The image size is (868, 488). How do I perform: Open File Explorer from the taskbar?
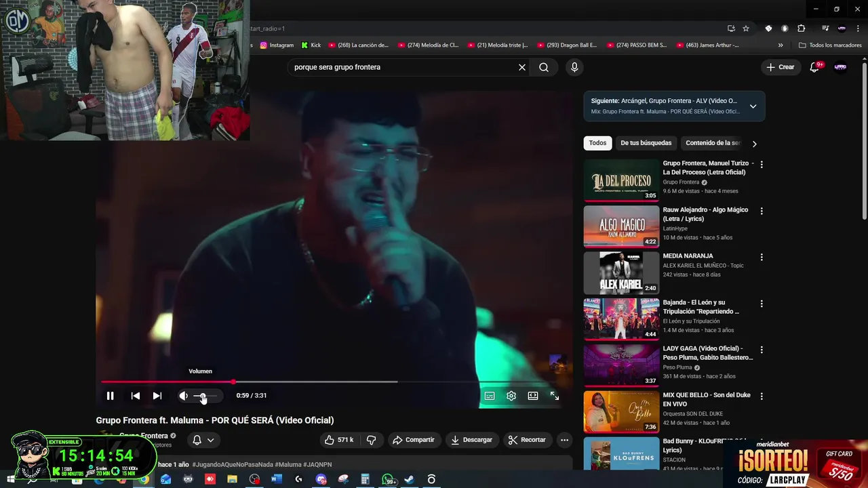pyautogui.click(x=232, y=479)
